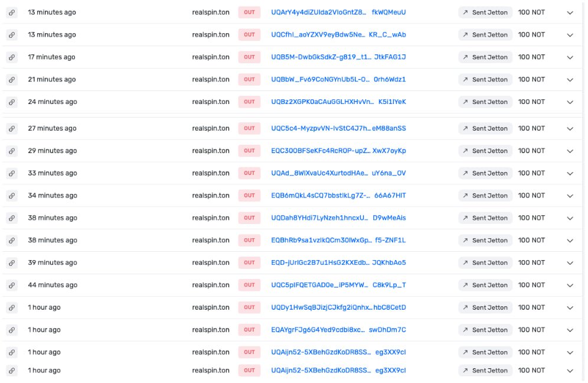588x383 pixels.
Task: Click Sent Jetton badge on 17 minutes ago row
Action: click(x=485, y=57)
